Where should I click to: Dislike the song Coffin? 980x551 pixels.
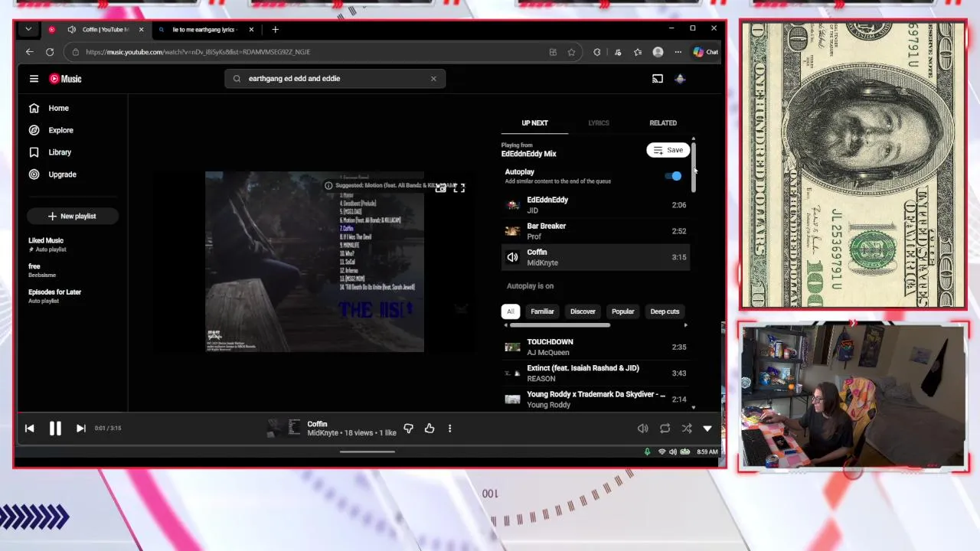[x=408, y=429]
